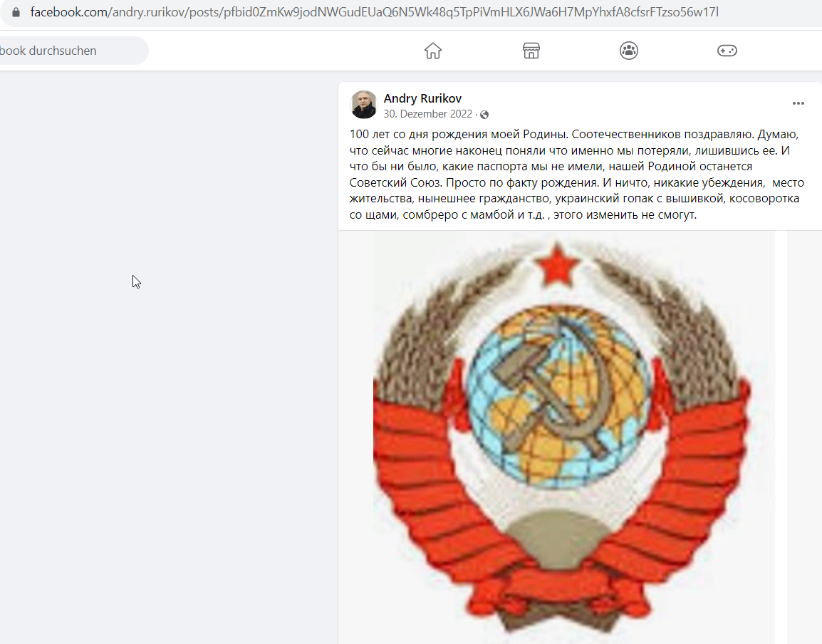Viewport: 822px width, 644px height.
Task: Open the Gaming controller icon
Action: point(727,51)
